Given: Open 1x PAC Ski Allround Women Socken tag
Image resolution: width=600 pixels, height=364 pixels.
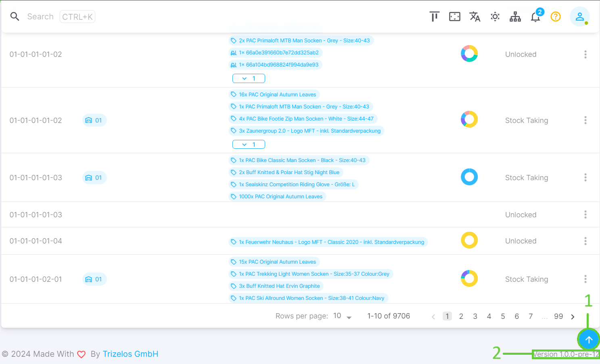Looking at the screenshot, I should (x=308, y=298).
